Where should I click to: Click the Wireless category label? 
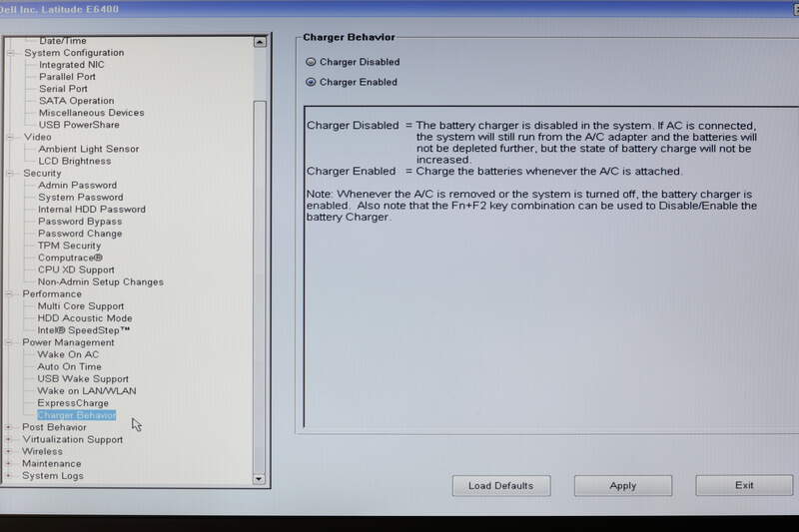tap(42, 451)
